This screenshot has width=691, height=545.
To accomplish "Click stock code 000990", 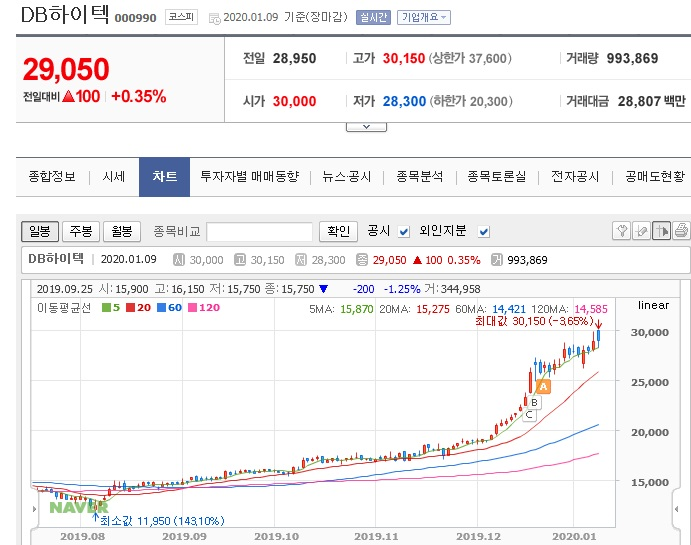I will point(135,18).
